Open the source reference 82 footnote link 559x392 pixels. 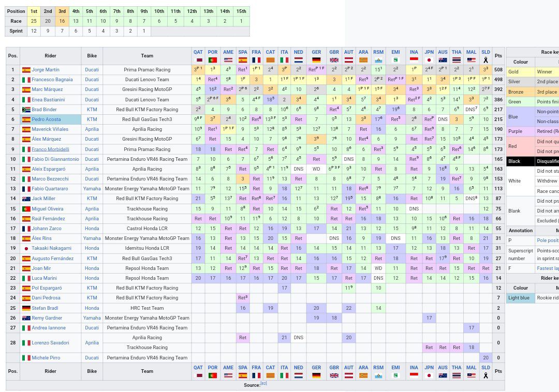click(x=263, y=384)
